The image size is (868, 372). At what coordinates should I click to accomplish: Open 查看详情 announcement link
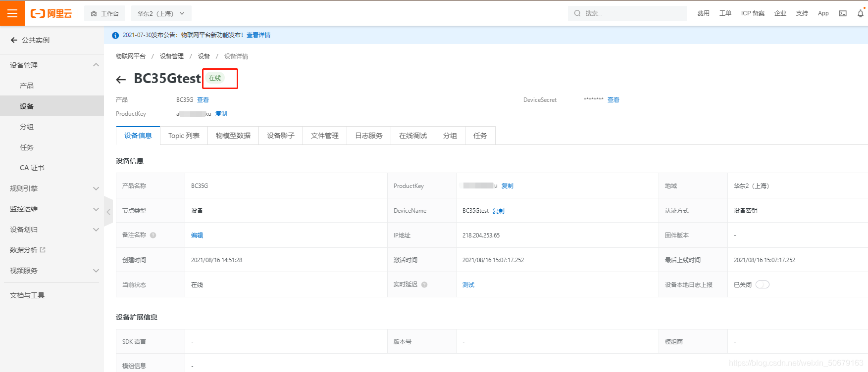[x=258, y=35]
